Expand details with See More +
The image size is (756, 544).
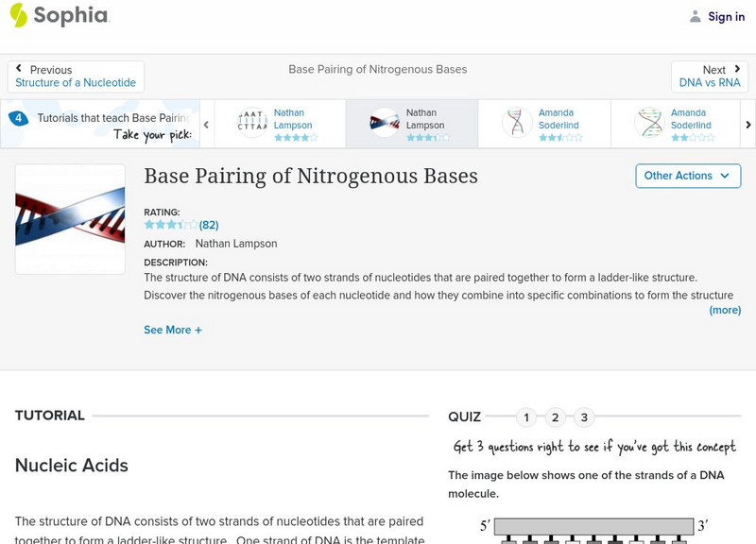coord(173,330)
